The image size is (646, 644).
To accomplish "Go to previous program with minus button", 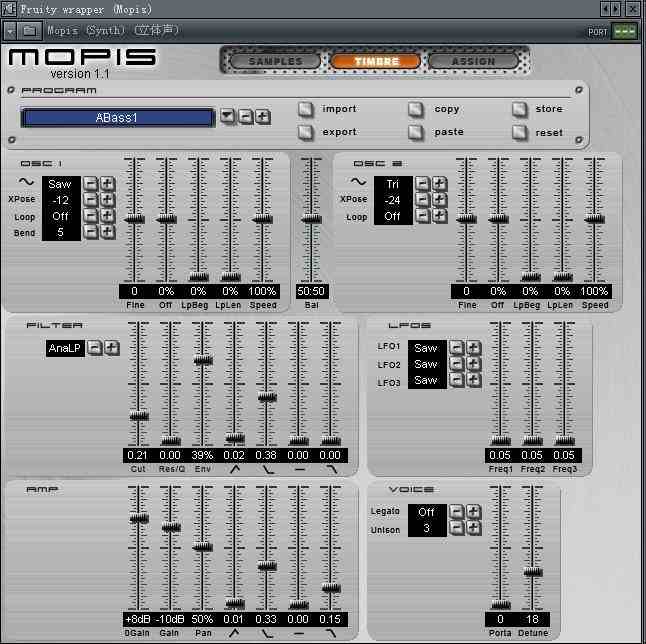I will coord(245,117).
